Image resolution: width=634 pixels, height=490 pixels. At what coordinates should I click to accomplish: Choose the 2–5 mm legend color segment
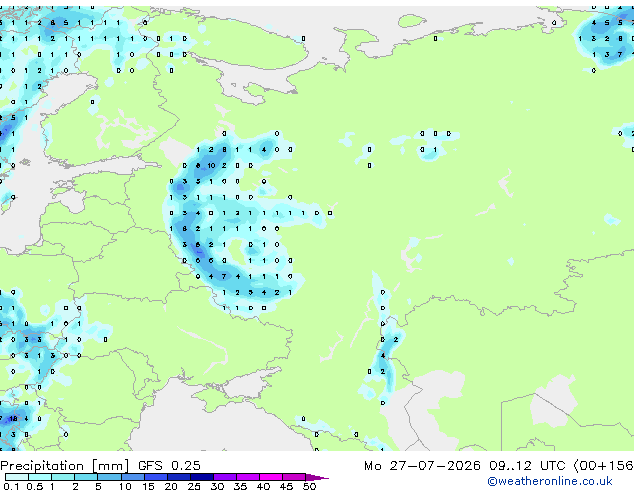[x=86, y=477]
